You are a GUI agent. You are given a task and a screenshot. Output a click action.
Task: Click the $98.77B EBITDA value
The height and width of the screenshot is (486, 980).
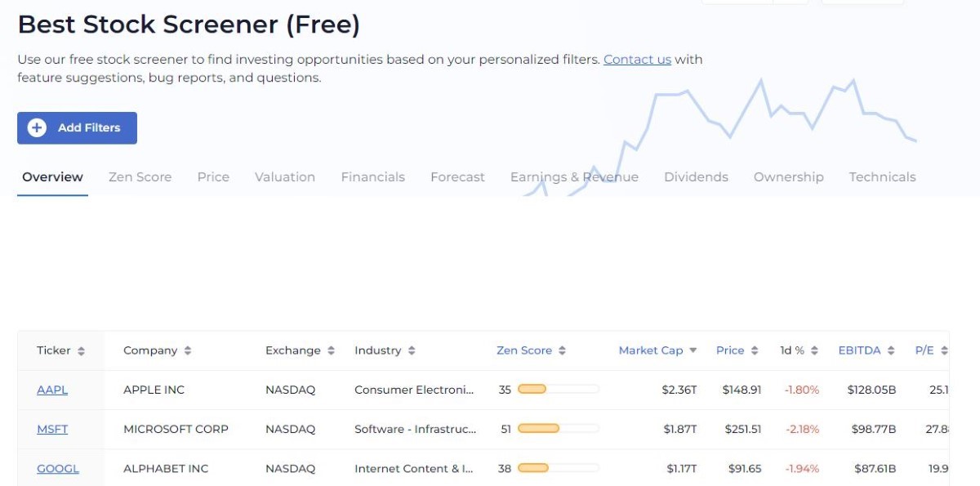(875, 430)
